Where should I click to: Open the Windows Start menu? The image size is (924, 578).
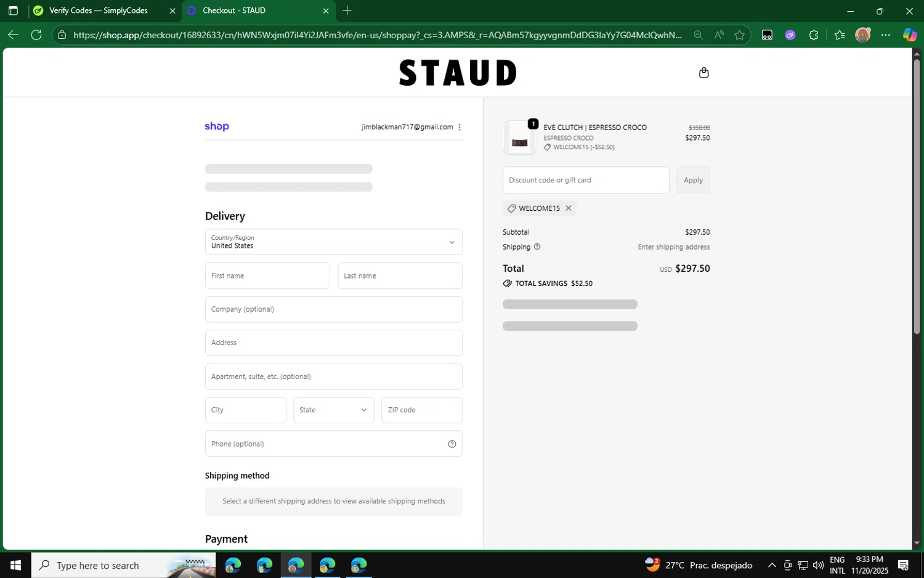point(15,565)
